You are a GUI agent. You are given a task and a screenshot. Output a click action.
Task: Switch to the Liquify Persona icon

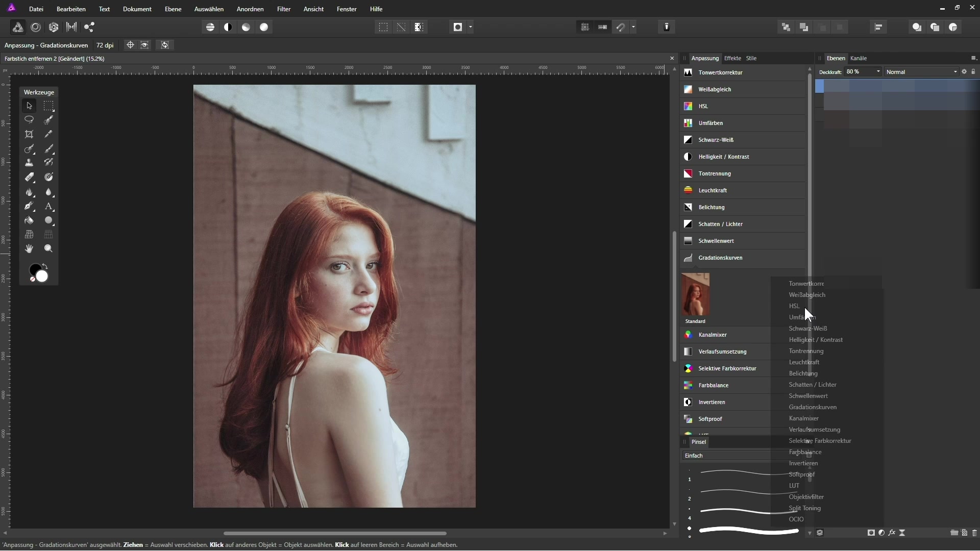(36, 28)
